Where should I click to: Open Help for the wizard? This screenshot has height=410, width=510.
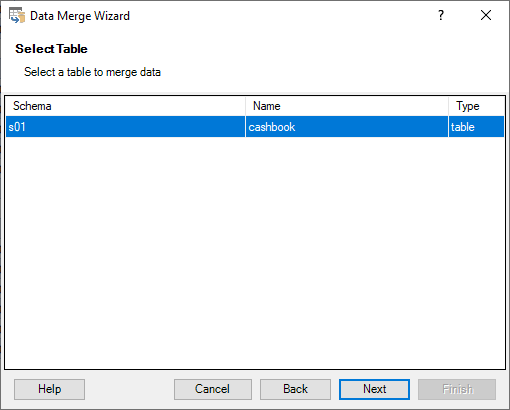pyautogui.click(x=49, y=389)
